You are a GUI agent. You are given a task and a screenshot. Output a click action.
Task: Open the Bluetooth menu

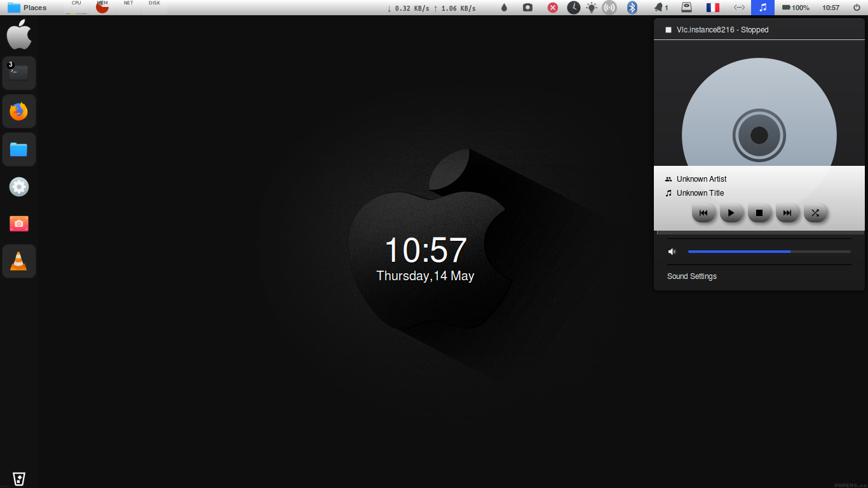pyautogui.click(x=632, y=8)
